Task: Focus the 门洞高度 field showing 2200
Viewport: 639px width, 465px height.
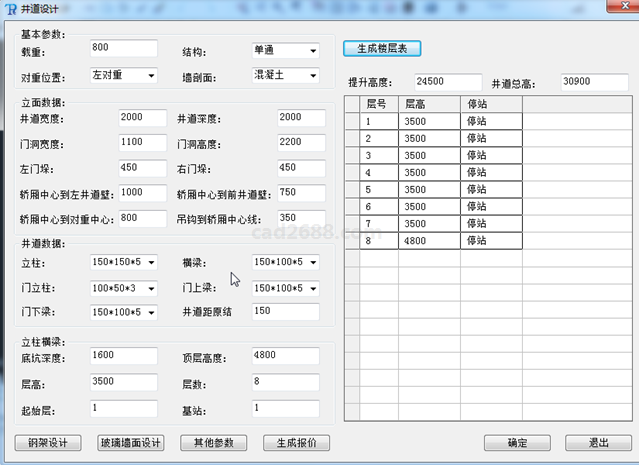Action: click(300, 142)
